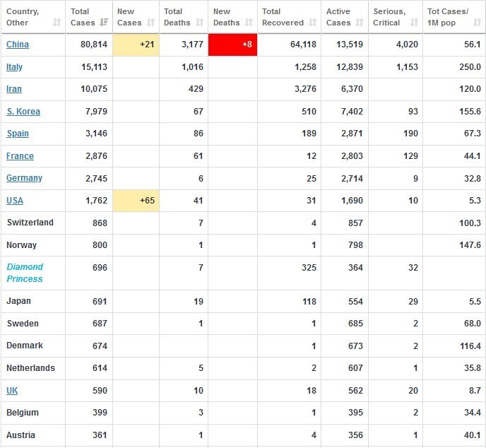486x448 pixels.
Task: Click sort arrows in New Cases header
Action: point(151,23)
